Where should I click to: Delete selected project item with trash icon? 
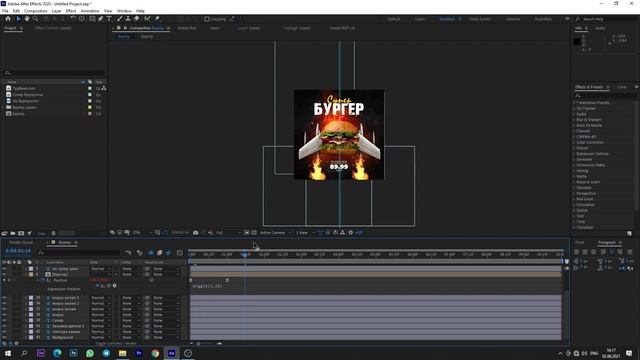(x=53, y=233)
